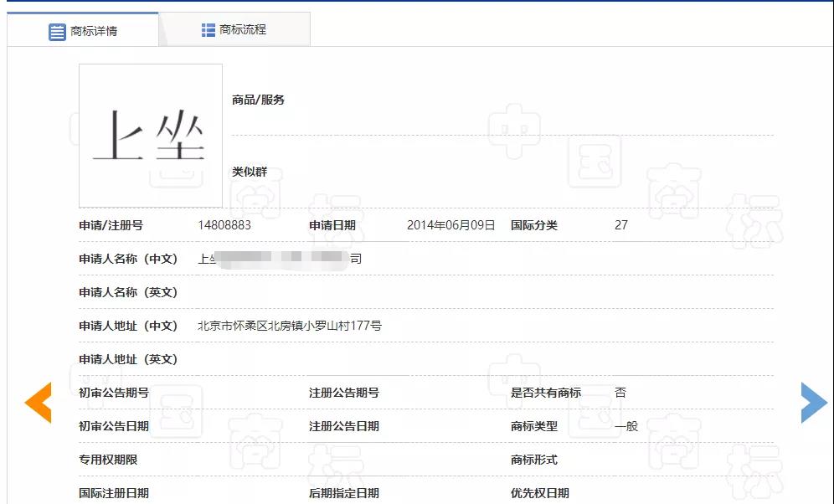Screen dimensions: 834x504
Task: Select the 国际分类 value 27
Action: (620, 225)
